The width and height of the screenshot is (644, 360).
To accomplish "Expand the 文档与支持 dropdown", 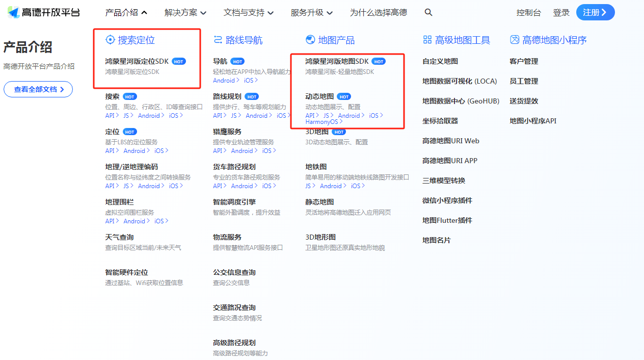I will pyautogui.click(x=249, y=13).
